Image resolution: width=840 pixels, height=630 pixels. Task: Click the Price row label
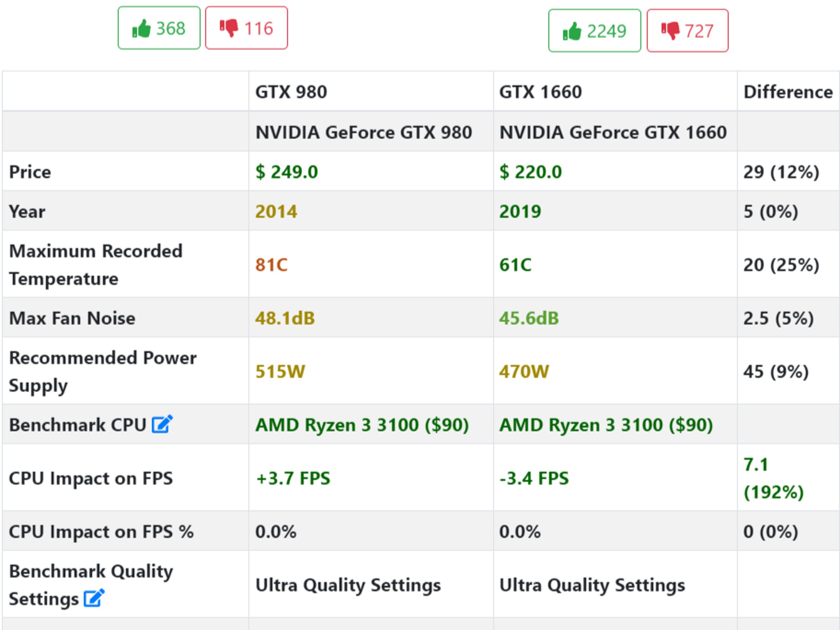30,171
